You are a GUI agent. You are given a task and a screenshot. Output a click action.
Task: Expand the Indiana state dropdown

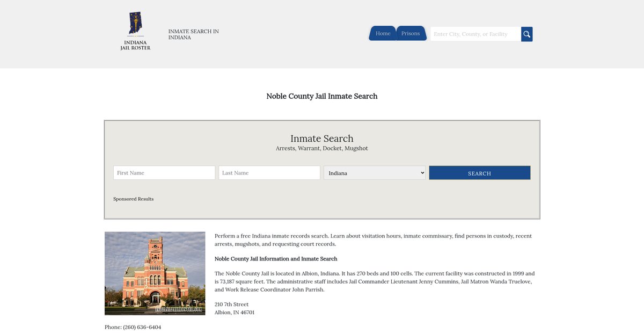[375, 173]
